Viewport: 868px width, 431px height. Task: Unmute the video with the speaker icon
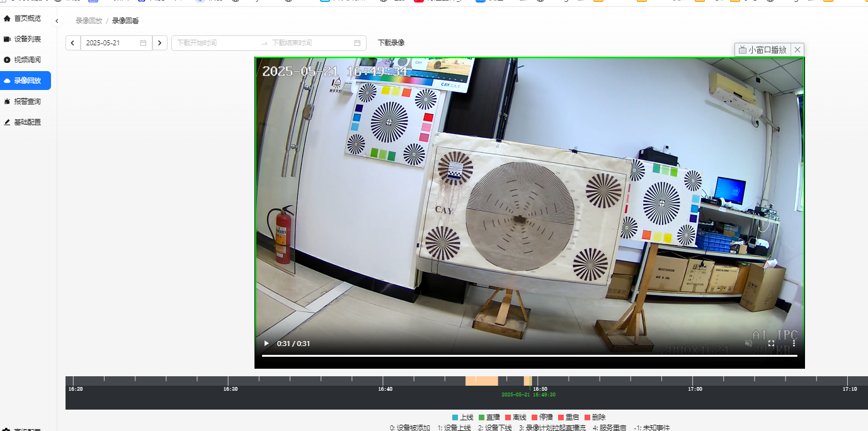[749, 344]
